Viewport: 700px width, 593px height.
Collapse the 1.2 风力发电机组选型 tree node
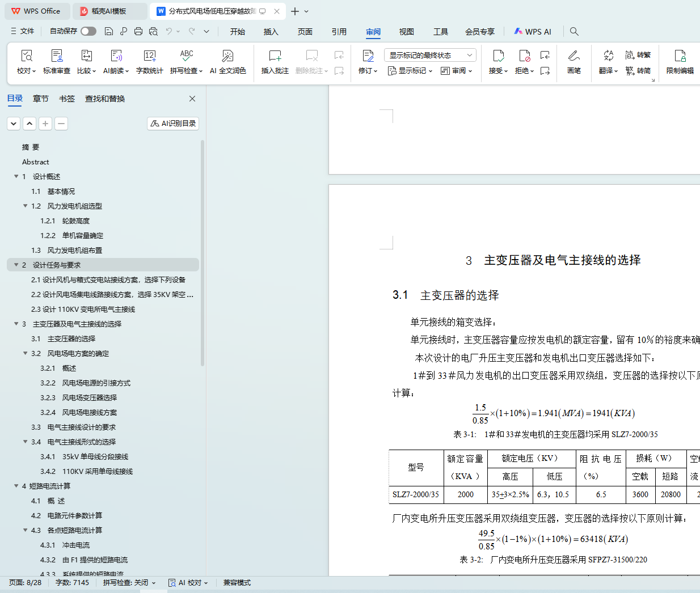click(25, 206)
